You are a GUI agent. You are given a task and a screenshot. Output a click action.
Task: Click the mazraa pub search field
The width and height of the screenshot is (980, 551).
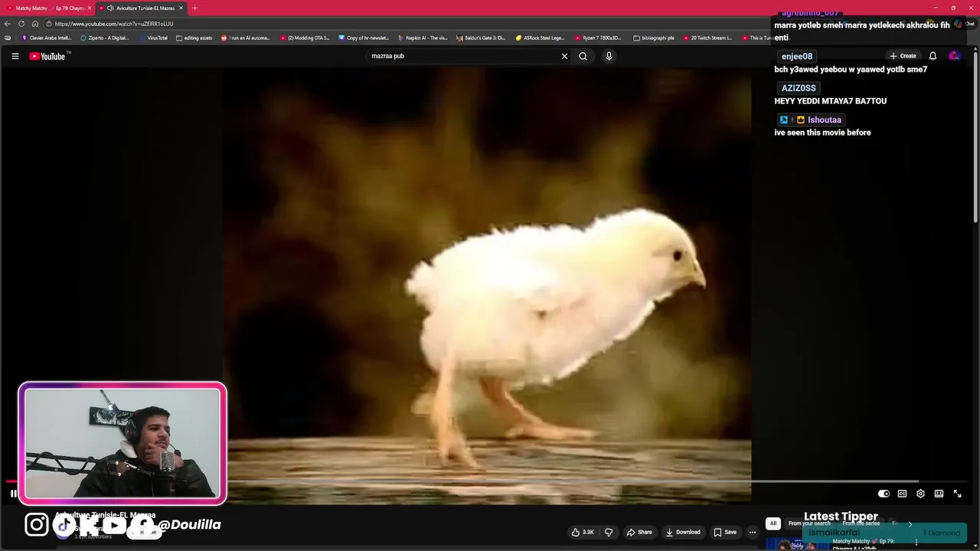[463, 56]
